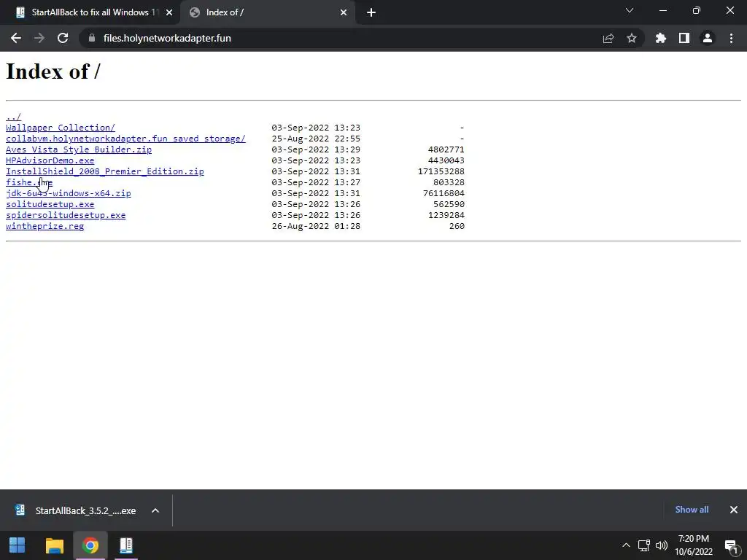Screen dimensions: 747x560
Task: Download fishe.exe file
Action: 29,182
